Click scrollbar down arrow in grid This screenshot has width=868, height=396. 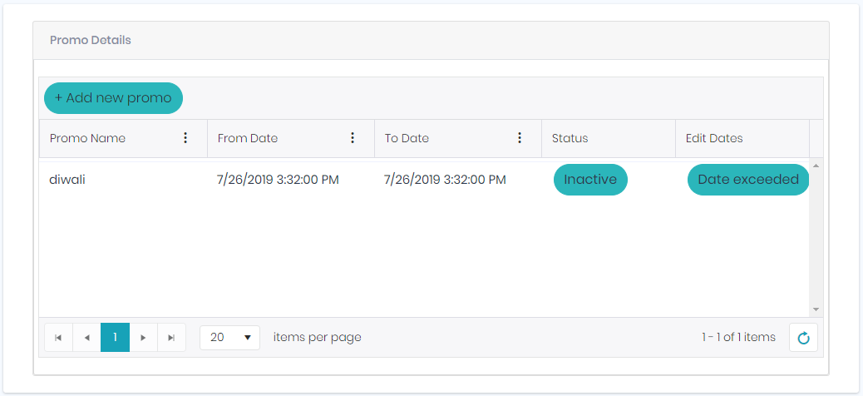pos(816,309)
